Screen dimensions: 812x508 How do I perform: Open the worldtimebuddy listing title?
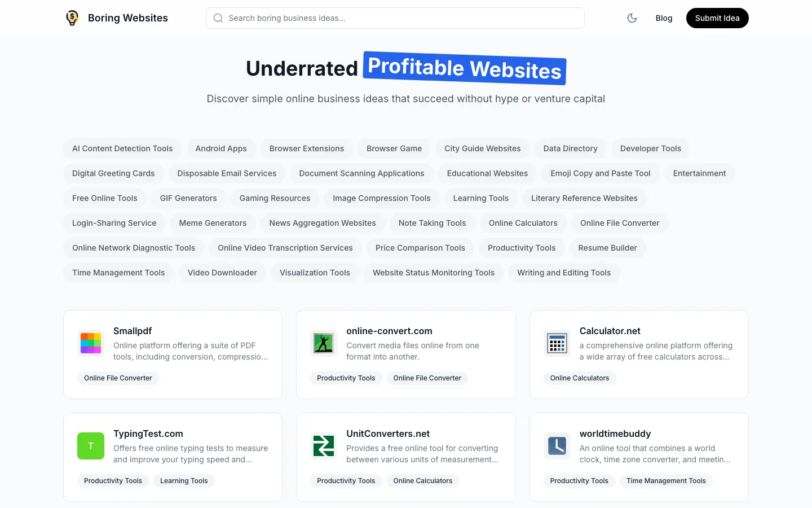[x=615, y=433]
